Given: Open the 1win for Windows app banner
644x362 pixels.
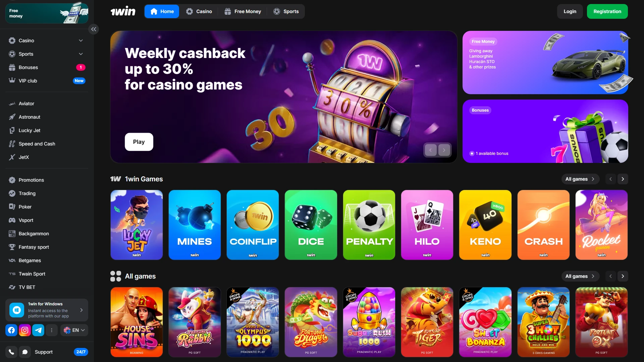Looking at the screenshot, I should pos(47,310).
